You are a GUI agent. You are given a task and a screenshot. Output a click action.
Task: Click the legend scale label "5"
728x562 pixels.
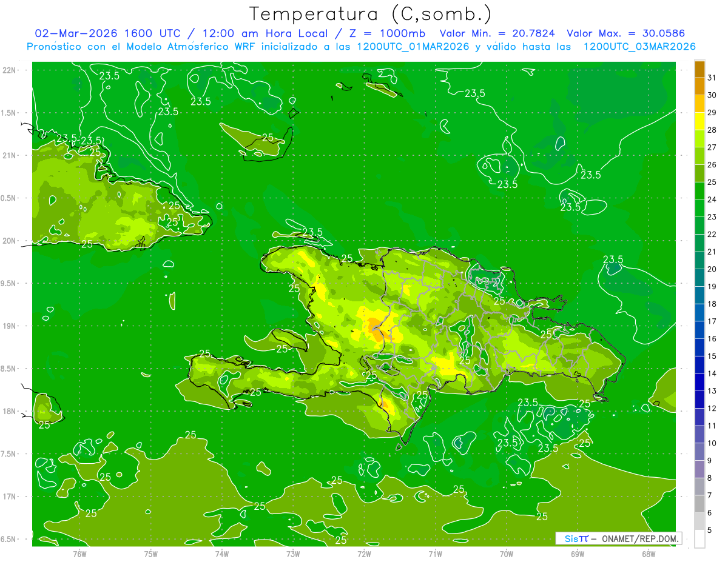(x=710, y=530)
